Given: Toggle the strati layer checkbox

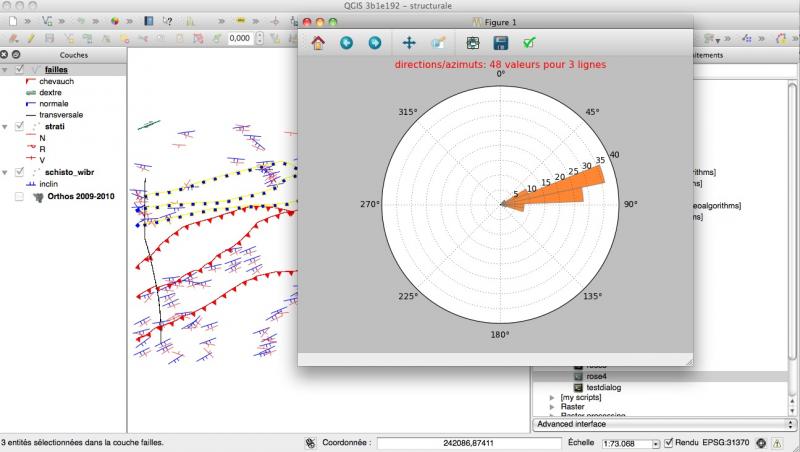Looking at the screenshot, I should (x=21, y=126).
